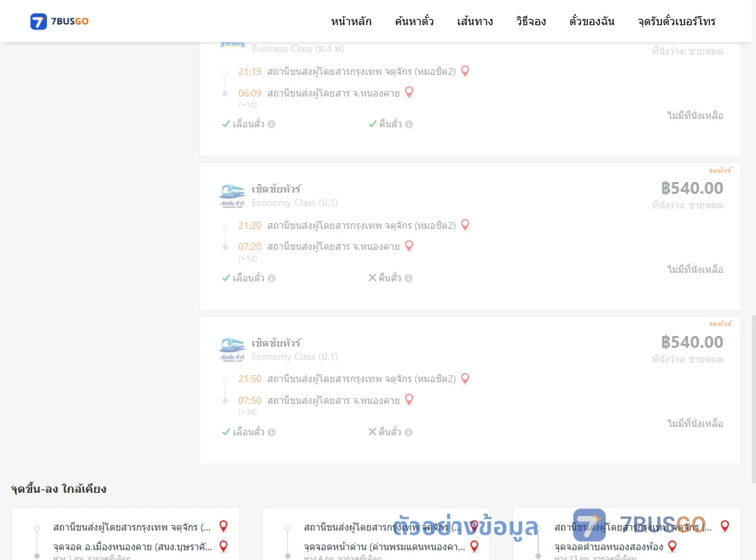Click pin for จุดจอดตำบลหนองสองห้อง stop
The image size is (756, 560).
(x=673, y=546)
